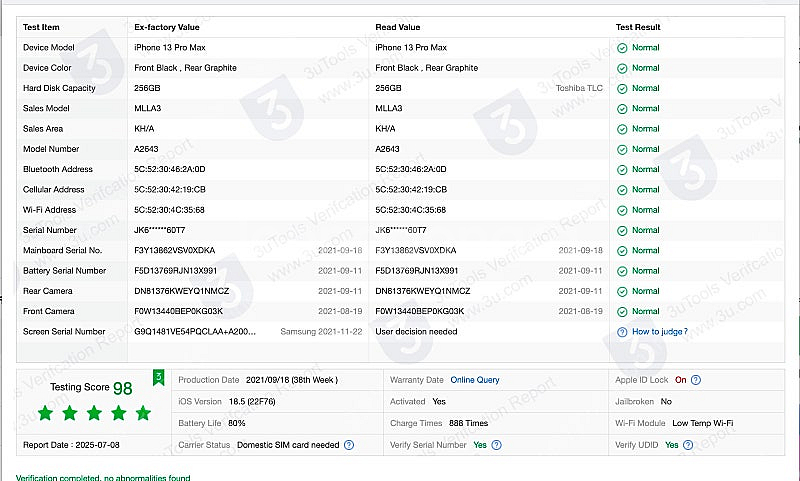Select the User decision needed value
Screen dimensions: 800x481
click(x=416, y=332)
